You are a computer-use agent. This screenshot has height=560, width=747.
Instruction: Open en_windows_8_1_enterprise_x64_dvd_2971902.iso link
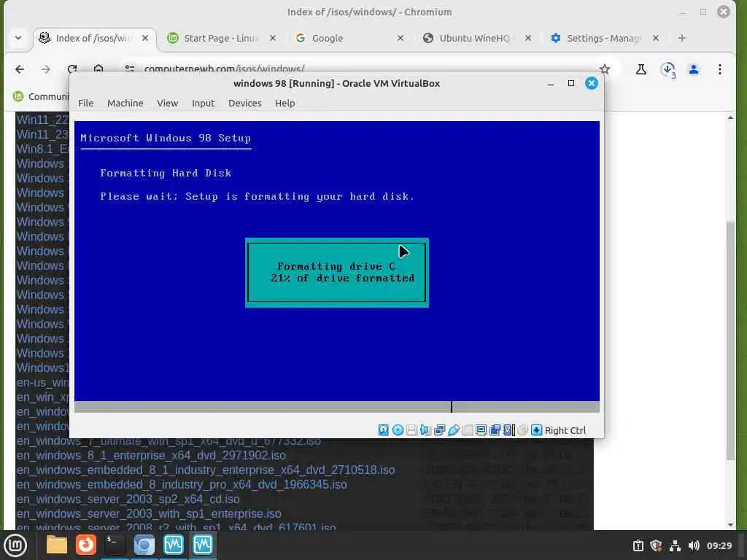pos(151,456)
